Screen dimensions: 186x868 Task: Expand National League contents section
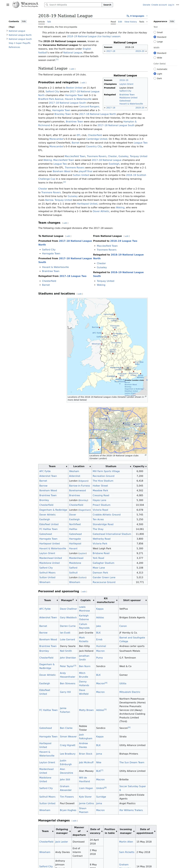pos(7,31)
